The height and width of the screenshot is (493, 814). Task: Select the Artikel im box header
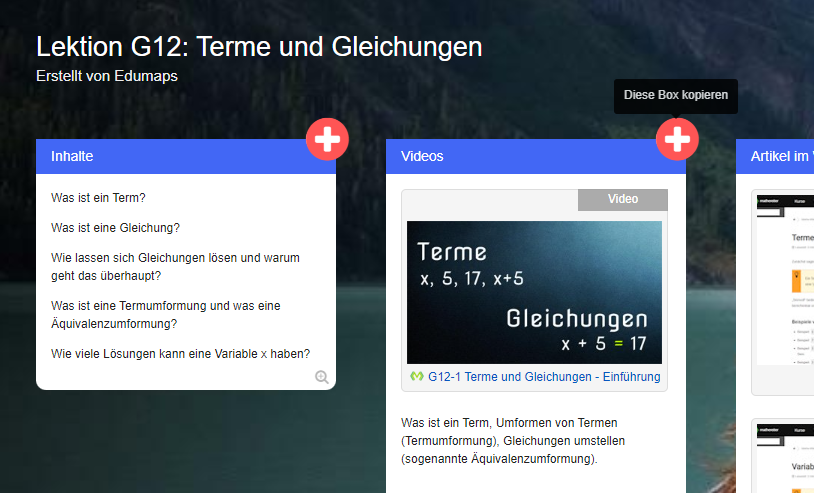tap(775, 156)
